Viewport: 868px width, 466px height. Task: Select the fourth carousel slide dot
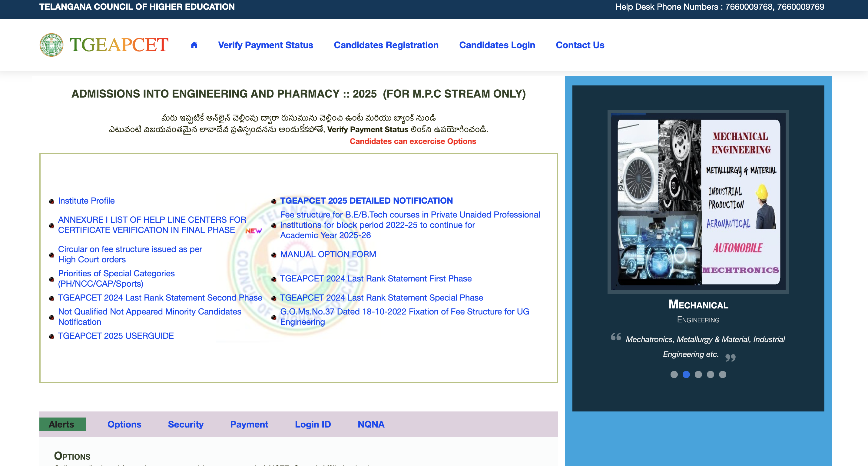(710, 374)
